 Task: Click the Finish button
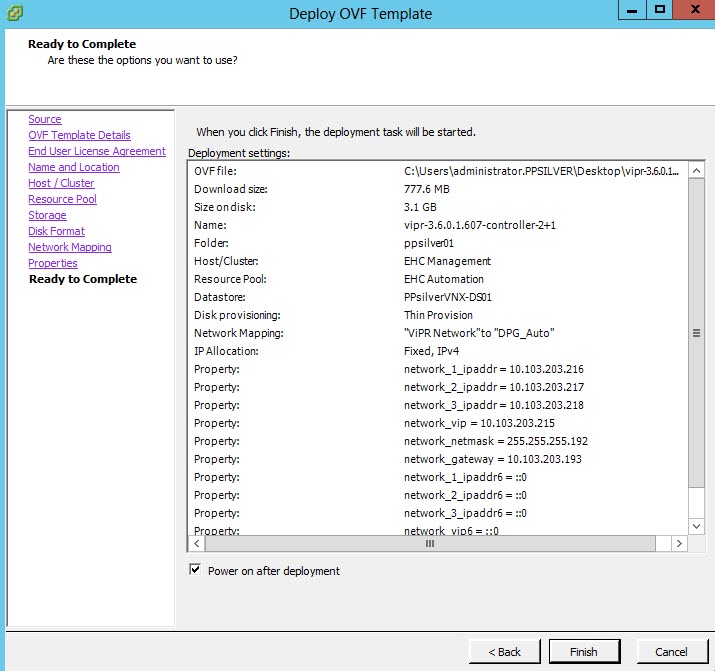(x=584, y=652)
